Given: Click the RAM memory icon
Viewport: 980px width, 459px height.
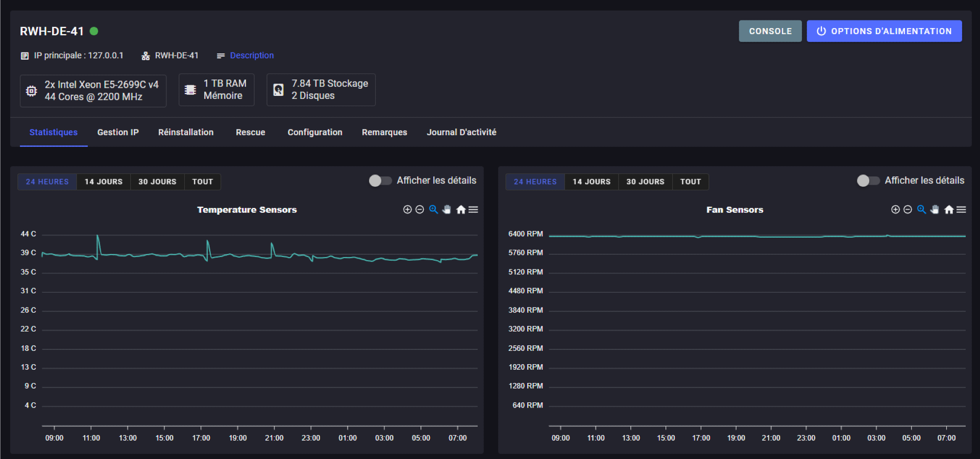Looking at the screenshot, I should (x=190, y=90).
